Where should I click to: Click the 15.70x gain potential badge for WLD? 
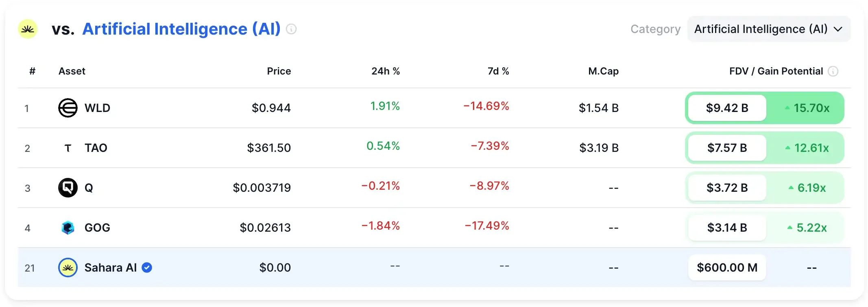[807, 108]
